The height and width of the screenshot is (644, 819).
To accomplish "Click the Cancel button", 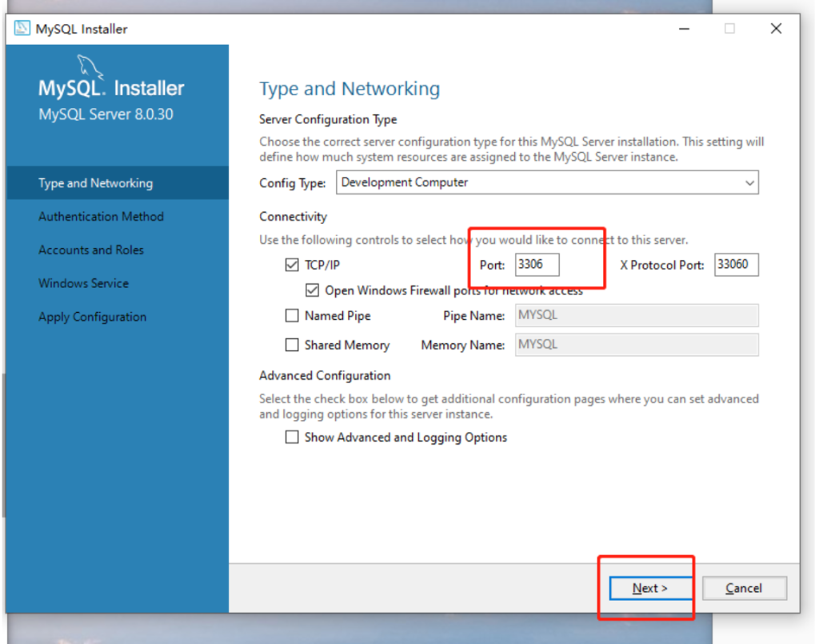I will tap(745, 588).
